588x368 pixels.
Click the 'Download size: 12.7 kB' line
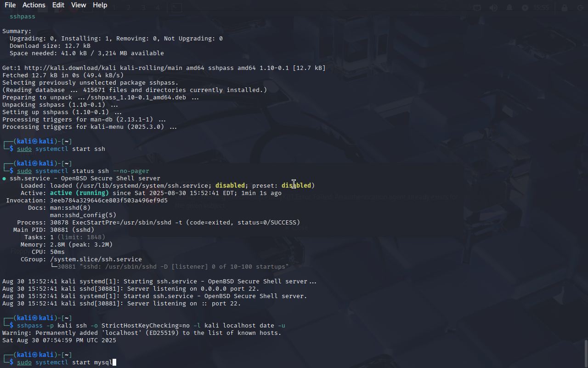[x=50, y=46]
